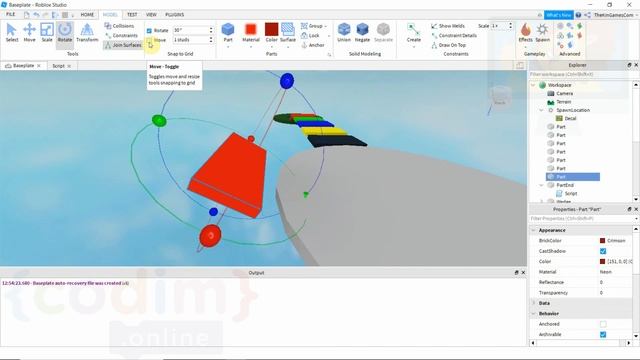
Task: Close the Output panel
Action: coord(523,272)
